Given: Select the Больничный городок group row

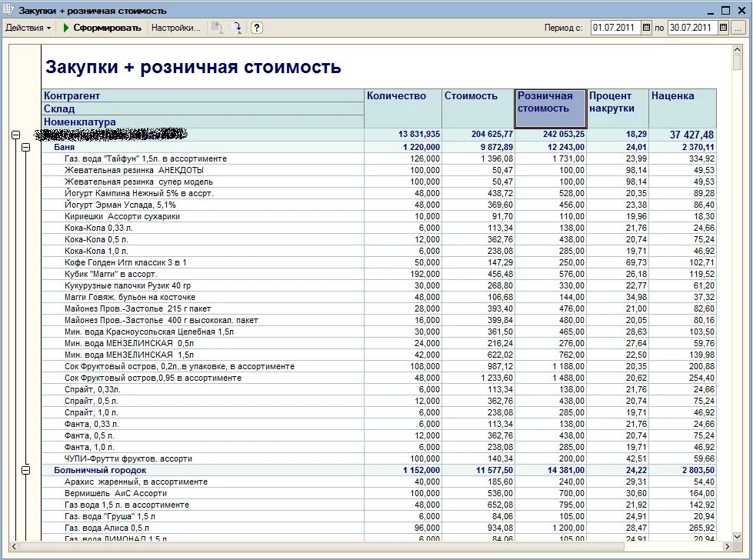Looking at the screenshot, I should coord(378,470).
